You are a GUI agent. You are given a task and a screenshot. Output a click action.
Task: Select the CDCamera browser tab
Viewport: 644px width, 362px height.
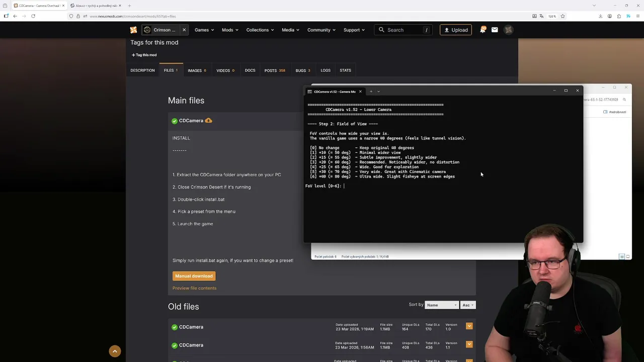point(38,6)
